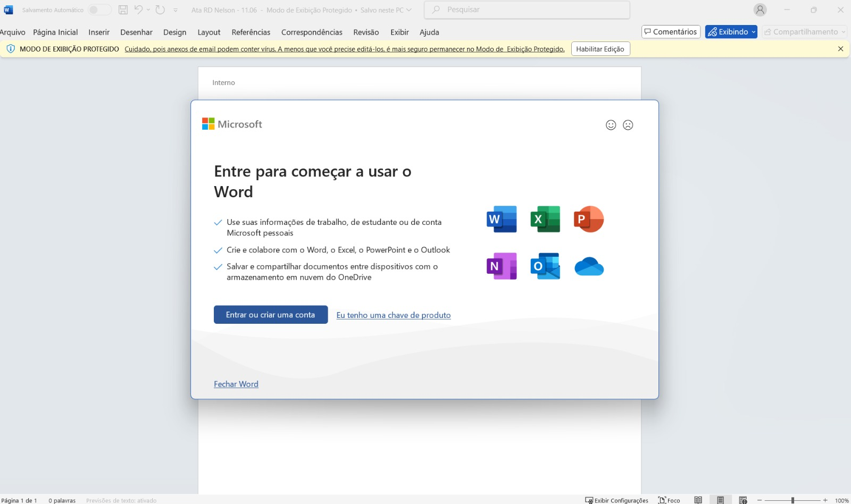This screenshot has width=851, height=504.
Task: Select the Layout tab
Action: tap(209, 32)
